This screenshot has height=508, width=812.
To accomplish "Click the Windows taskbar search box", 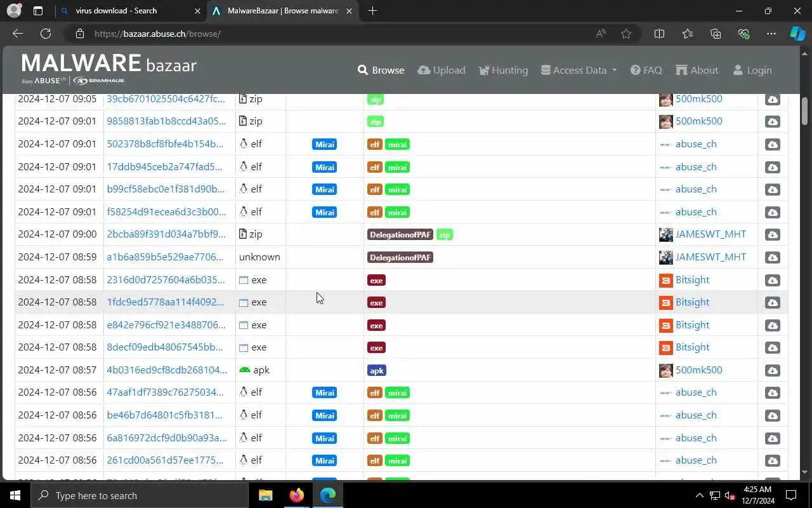I will 139,495.
